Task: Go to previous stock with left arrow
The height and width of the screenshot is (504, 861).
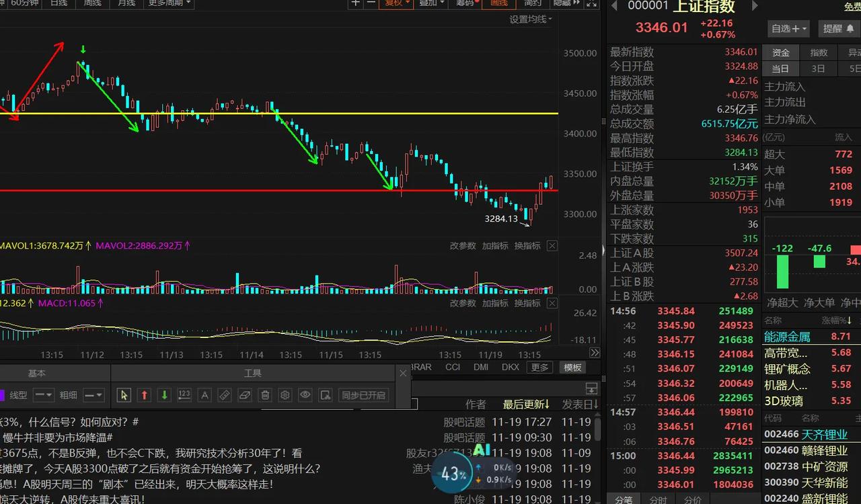Action: coord(614,6)
